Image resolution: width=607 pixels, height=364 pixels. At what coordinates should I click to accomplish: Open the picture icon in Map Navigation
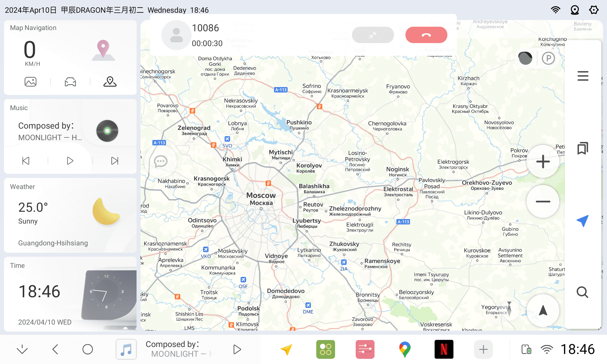coord(30,82)
